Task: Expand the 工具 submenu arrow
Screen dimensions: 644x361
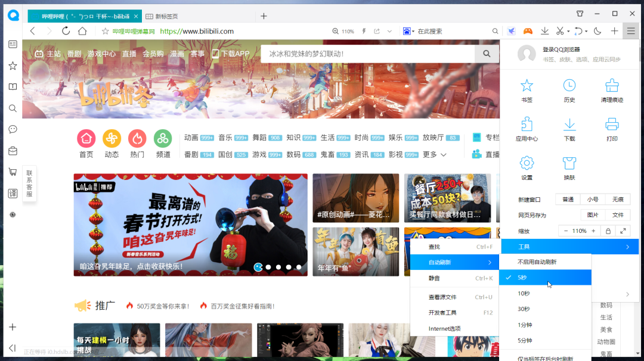Action: (x=627, y=247)
